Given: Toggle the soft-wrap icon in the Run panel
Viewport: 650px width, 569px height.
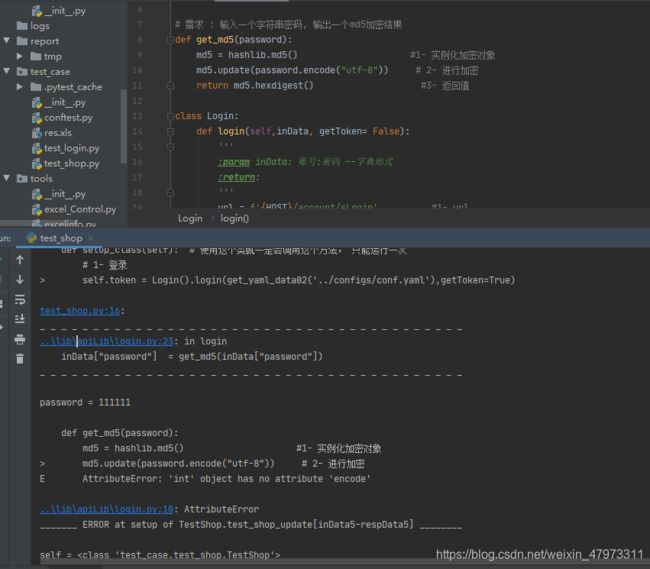Looking at the screenshot, I should coord(19,299).
